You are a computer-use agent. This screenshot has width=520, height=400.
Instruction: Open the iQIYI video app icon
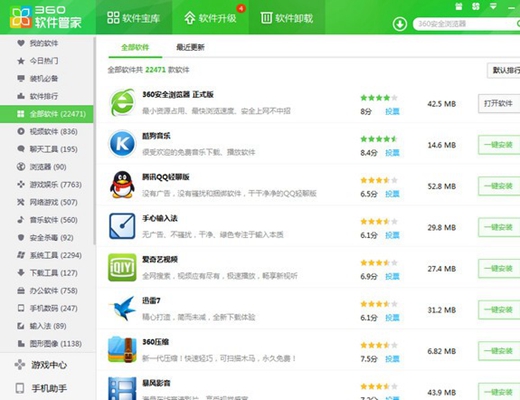122,267
